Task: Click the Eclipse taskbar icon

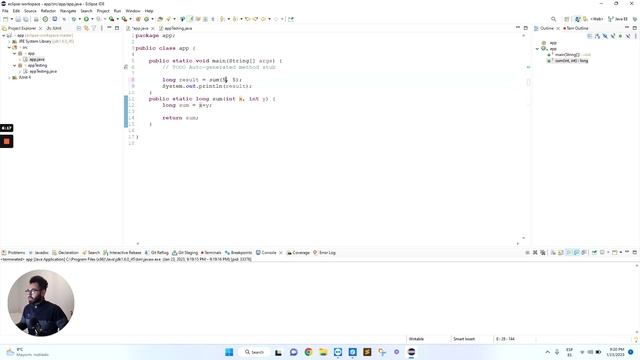Action: click(411, 352)
